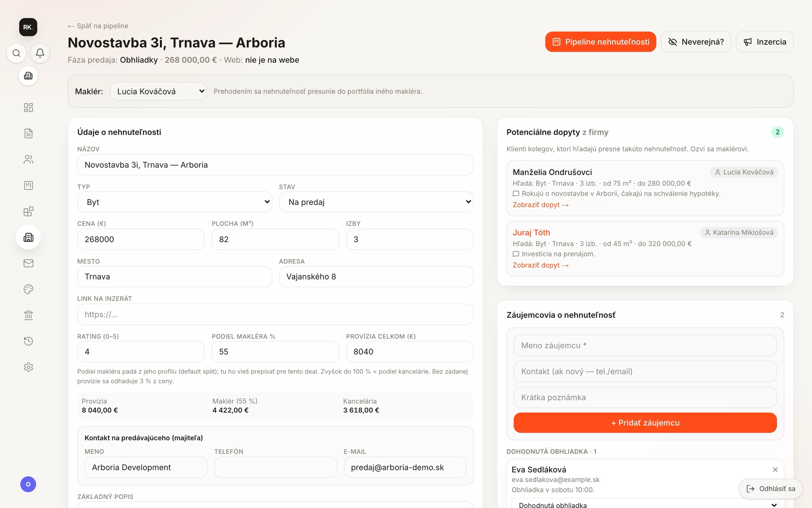Focus the Krátka poznámka field
Viewport: 812px width, 508px height.
(x=645, y=397)
